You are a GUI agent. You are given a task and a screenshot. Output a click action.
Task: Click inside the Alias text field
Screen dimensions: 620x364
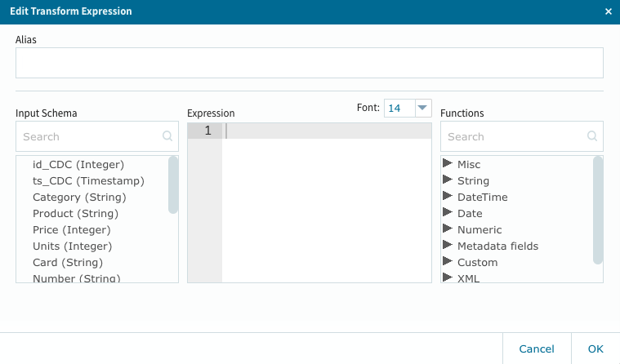(309, 63)
